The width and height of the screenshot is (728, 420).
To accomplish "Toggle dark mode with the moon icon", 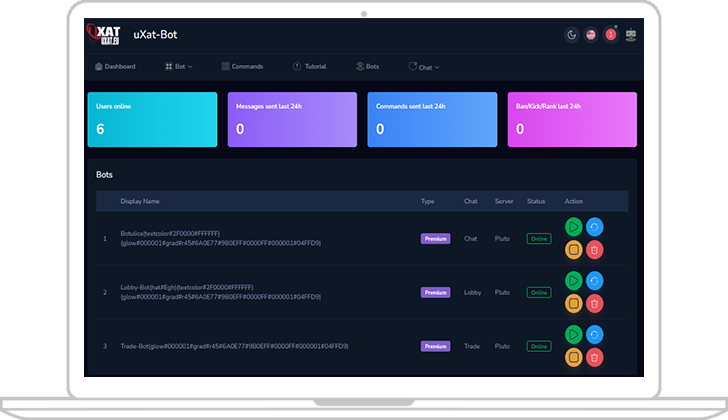I will click(x=572, y=36).
